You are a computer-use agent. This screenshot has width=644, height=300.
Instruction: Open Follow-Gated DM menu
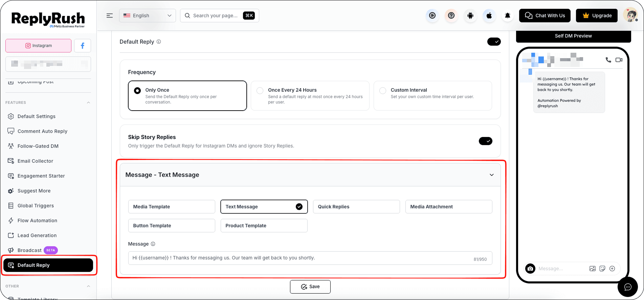click(38, 146)
